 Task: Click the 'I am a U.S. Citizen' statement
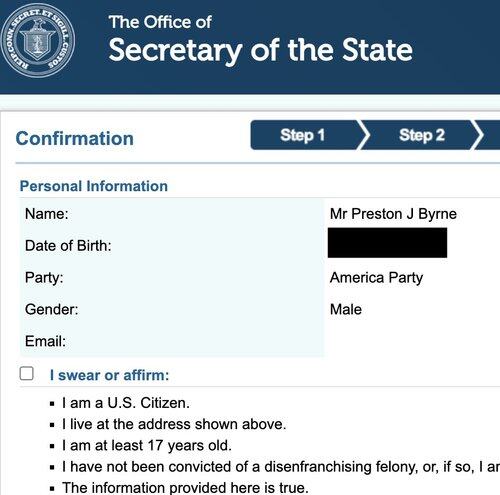tap(126, 403)
